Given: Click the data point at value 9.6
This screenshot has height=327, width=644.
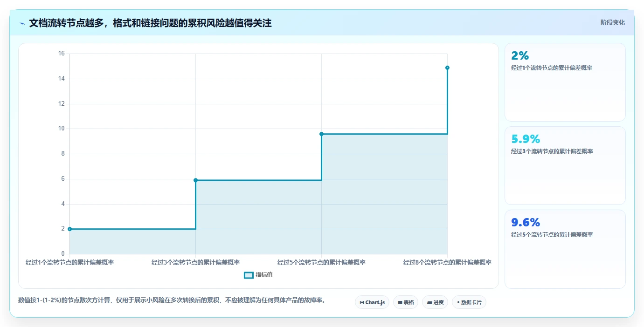Looking at the screenshot, I should [x=321, y=134].
